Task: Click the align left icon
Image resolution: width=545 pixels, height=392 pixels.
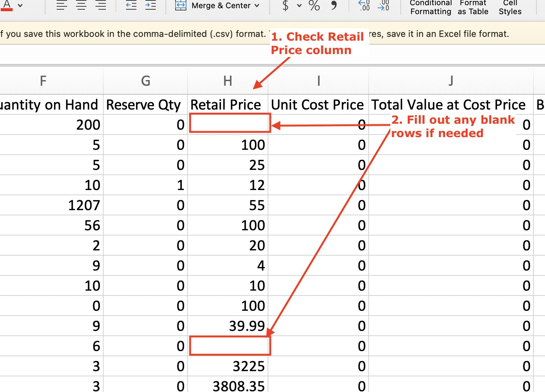Action: [x=62, y=6]
